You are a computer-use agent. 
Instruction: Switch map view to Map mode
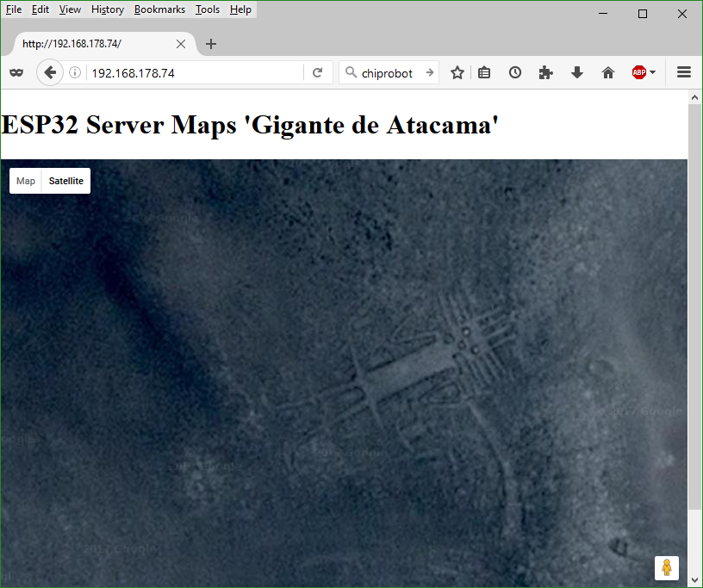[x=26, y=181]
